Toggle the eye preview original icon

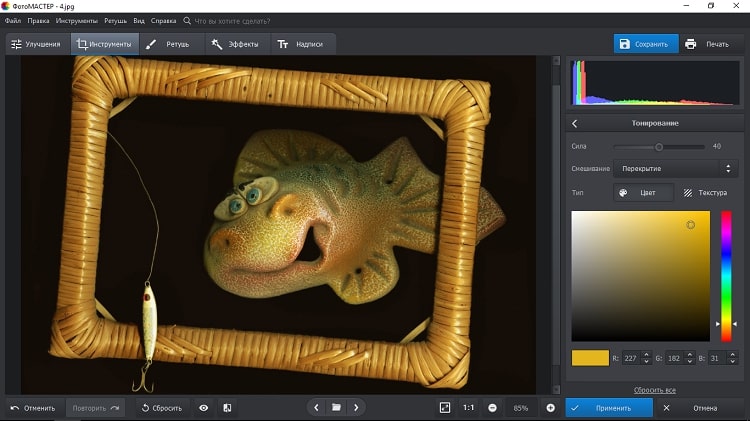(204, 408)
